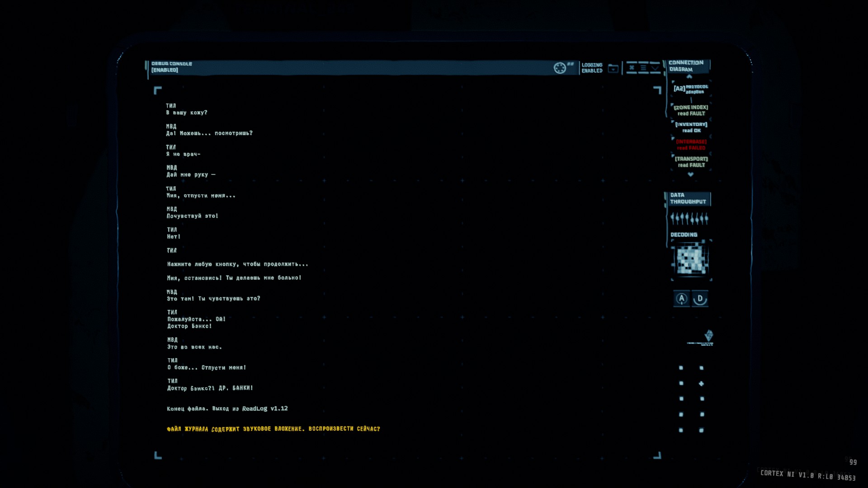Expand connection list using bottom down arrow
The width and height of the screenshot is (868, 488).
tap(690, 174)
